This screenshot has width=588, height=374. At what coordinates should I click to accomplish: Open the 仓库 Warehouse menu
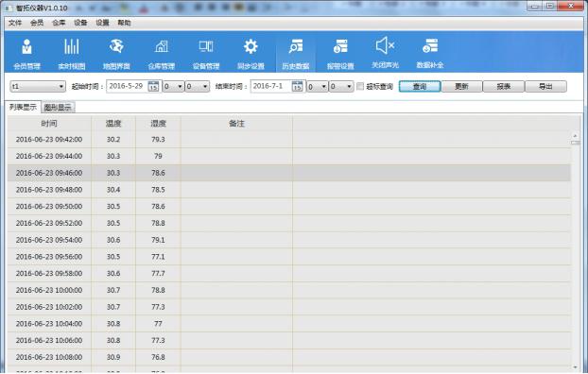(59, 23)
